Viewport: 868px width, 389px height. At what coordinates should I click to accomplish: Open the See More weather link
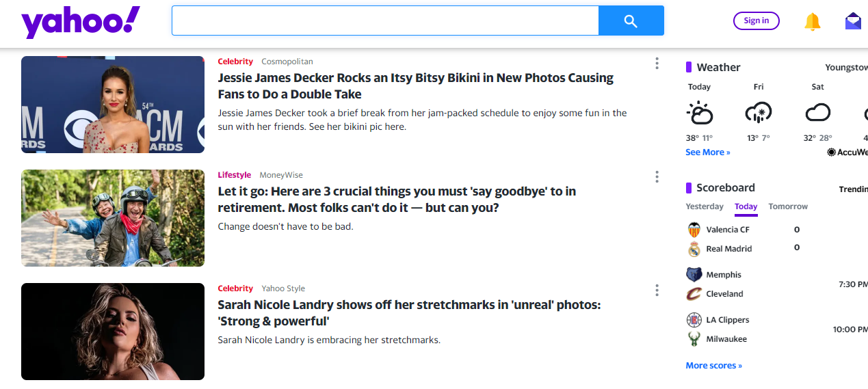pos(708,152)
